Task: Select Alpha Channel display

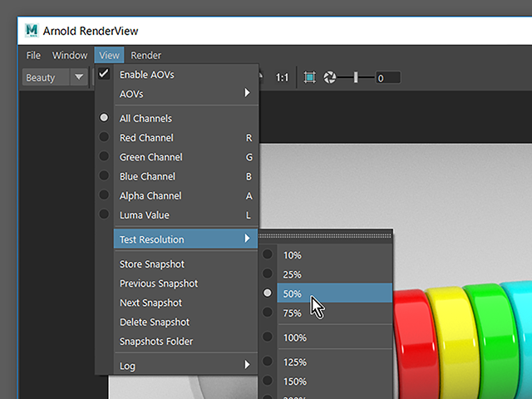Action: coord(186,196)
